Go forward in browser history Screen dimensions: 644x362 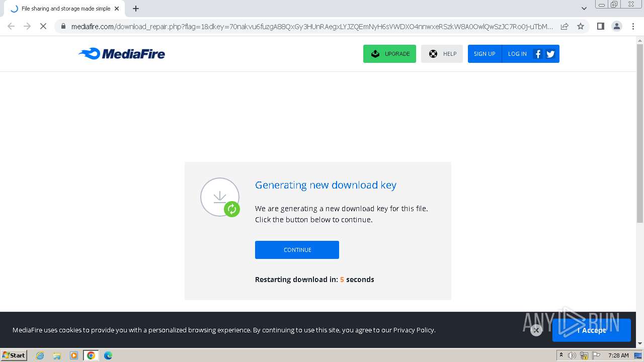27,26
